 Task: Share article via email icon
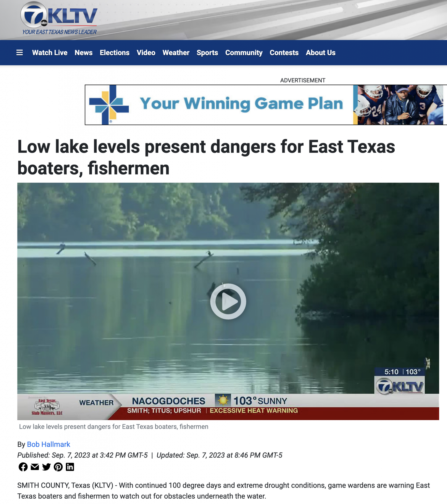tap(35, 467)
